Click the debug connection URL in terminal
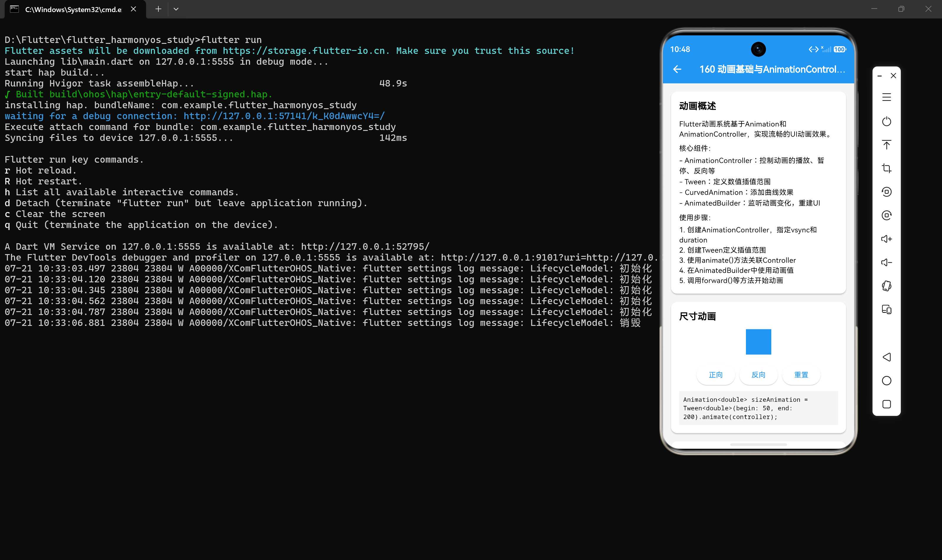This screenshot has width=942, height=560. (284, 116)
